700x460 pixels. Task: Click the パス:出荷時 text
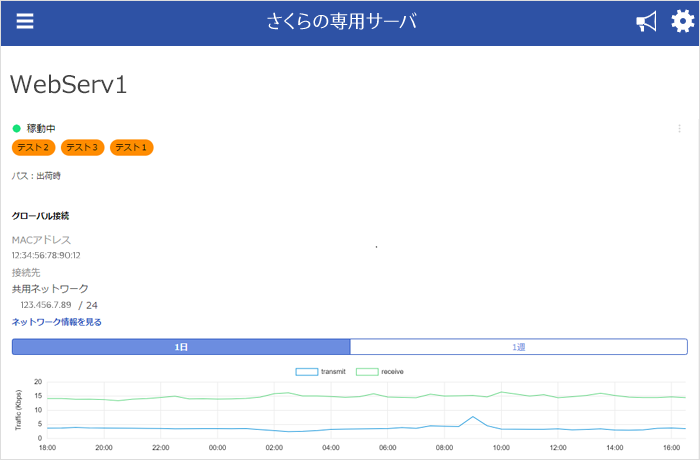click(36, 176)
